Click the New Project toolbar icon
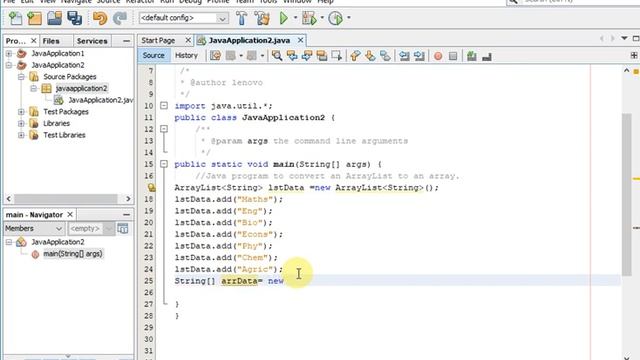Image resolution: width=640 pixels, height=360 pixels. [x=35, y=18]
